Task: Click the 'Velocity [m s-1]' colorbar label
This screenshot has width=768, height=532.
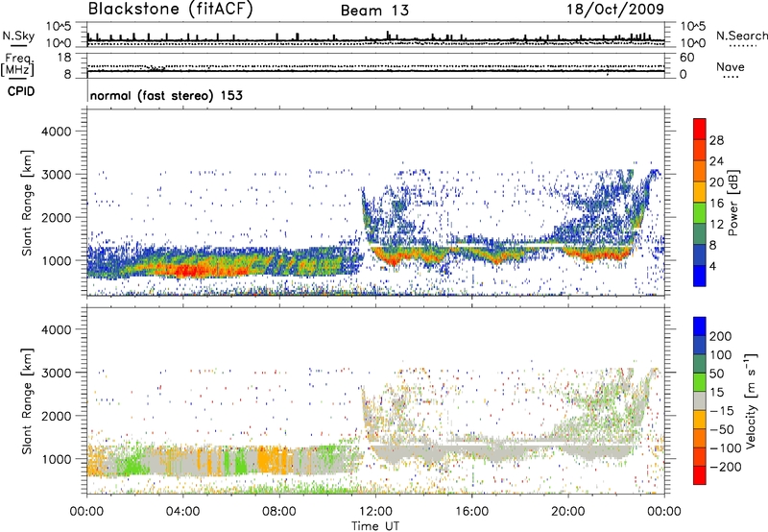Action: click(751, 400)
